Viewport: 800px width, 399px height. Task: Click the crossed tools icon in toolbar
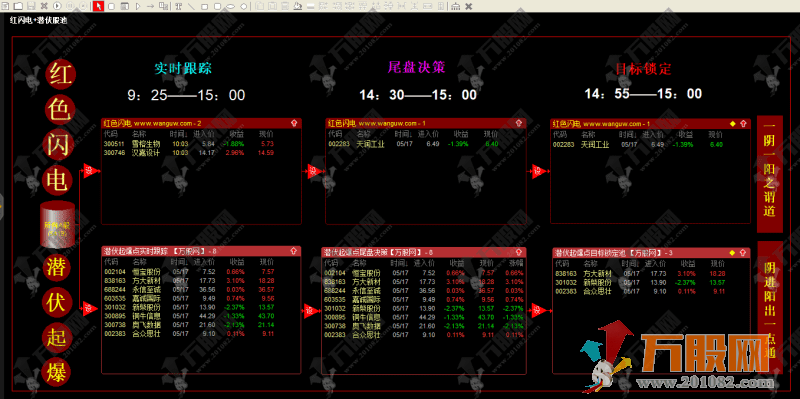click(44, 6)
